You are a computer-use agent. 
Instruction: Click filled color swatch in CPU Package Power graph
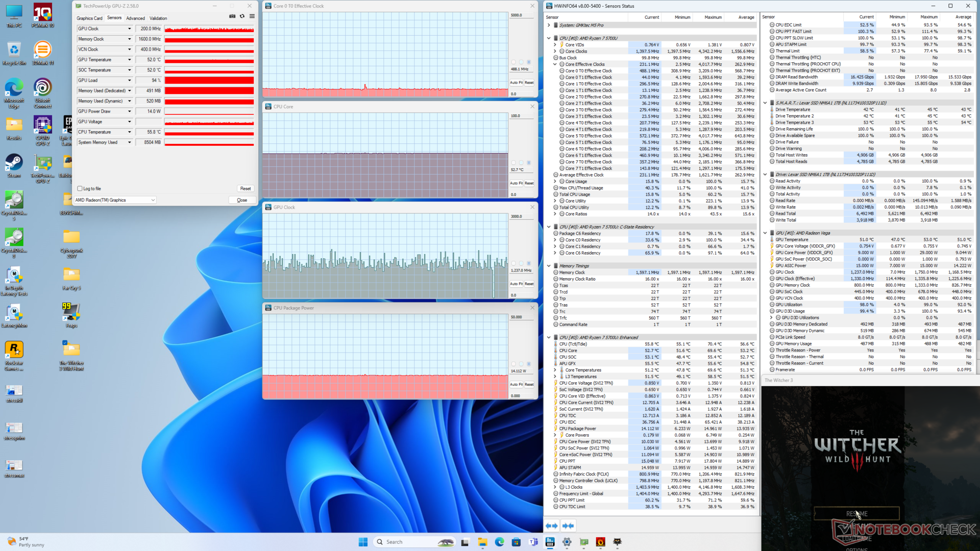click(529, 364)
